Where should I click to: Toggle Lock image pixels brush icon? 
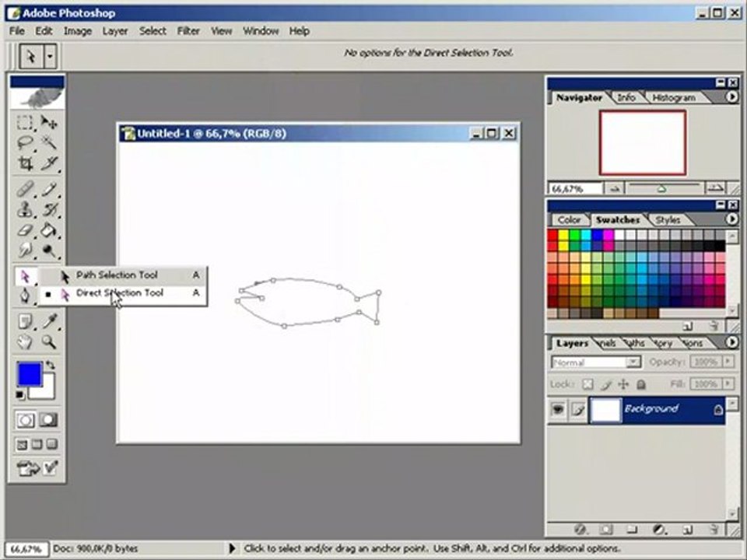click(x=606, y=383)
